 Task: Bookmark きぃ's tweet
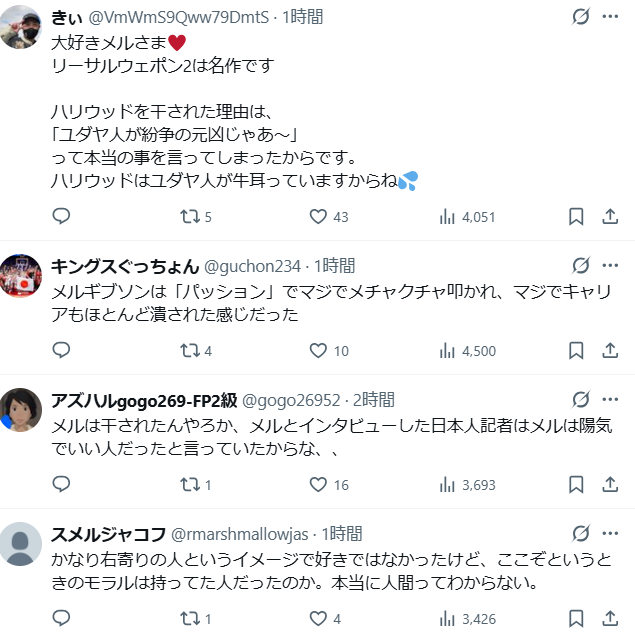tap(576, 216)
